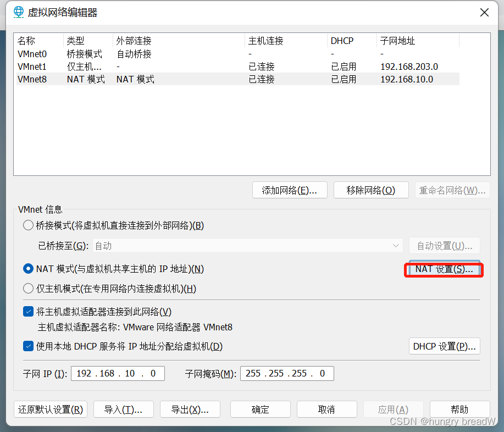Click the 子网掩码 input field
The height and width of the screenshot is (432, 504).
(287, 373)
